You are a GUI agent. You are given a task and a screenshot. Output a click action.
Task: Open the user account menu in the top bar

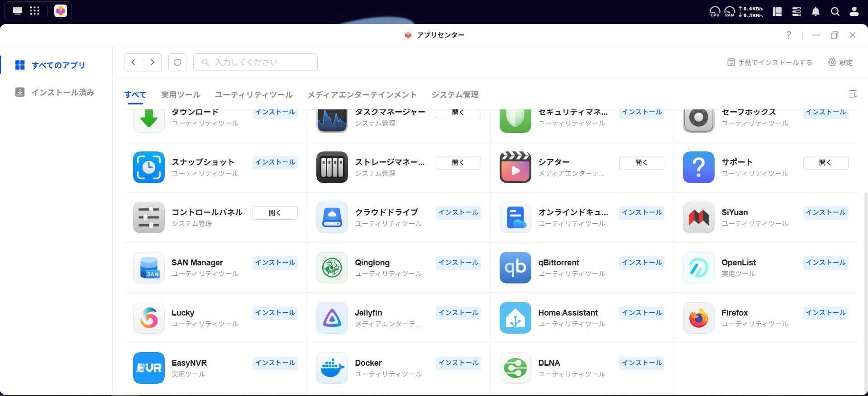[x=854, y=12]
